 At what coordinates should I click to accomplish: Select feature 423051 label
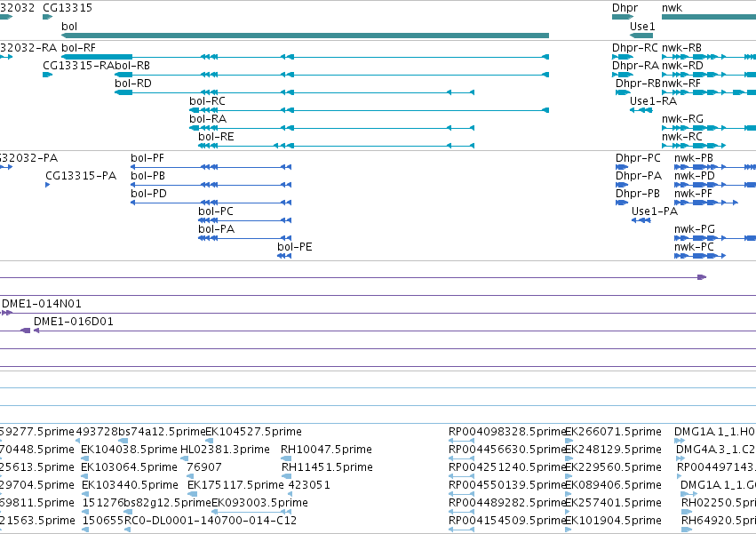click(309, 485)
